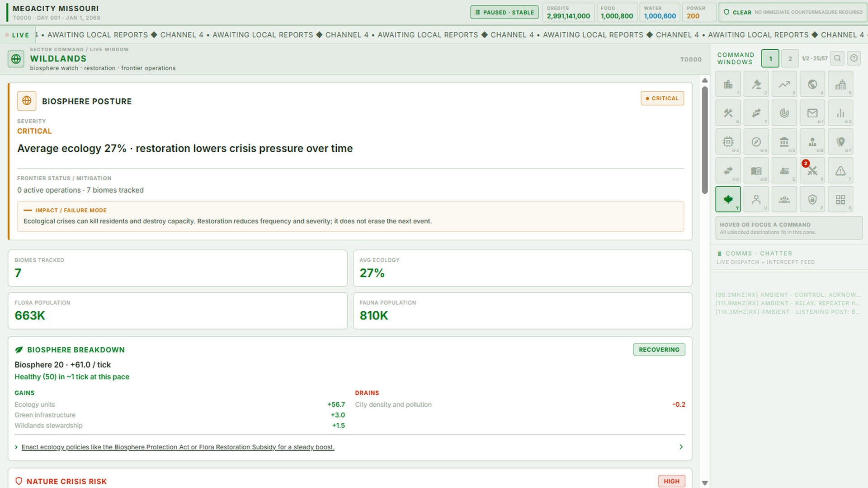
Task: Open the single person profile command
Action: (x=756, y=199)
